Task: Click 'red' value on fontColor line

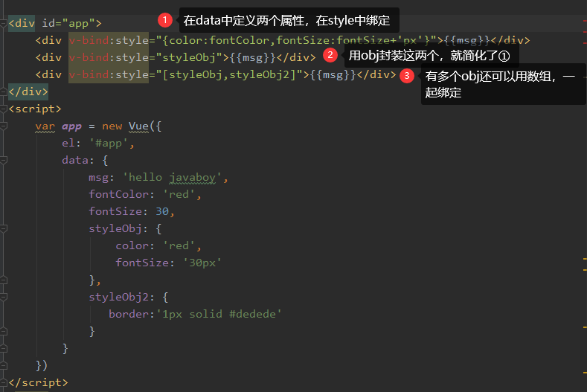Action: pos(179,195)
